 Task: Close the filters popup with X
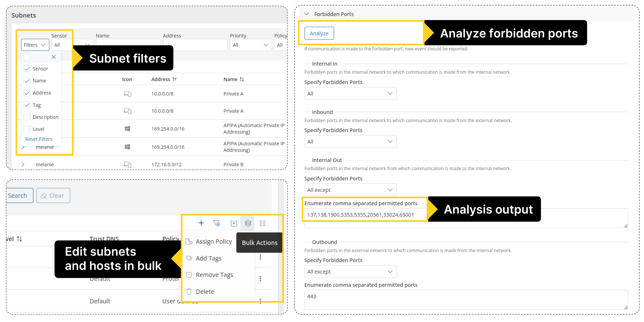tap(54, 57)
